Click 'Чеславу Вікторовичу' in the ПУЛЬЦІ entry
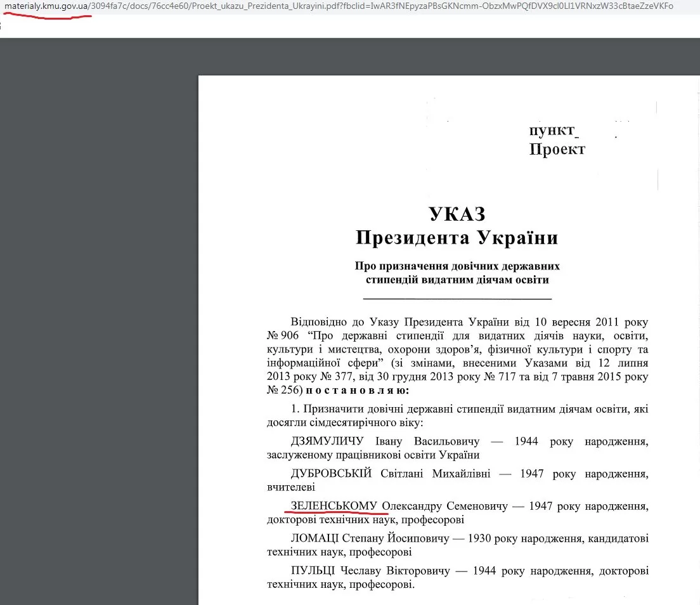700x605 pixels. coord(395,571)
